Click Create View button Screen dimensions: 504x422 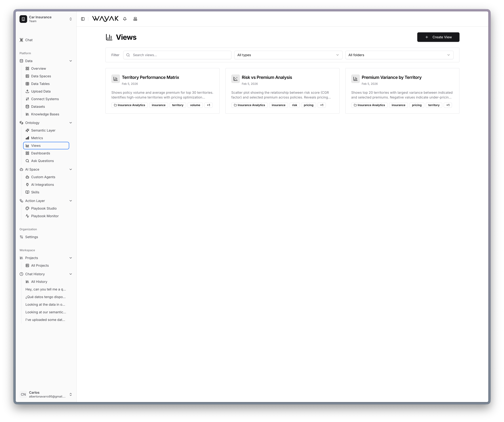tap(438, 37)
